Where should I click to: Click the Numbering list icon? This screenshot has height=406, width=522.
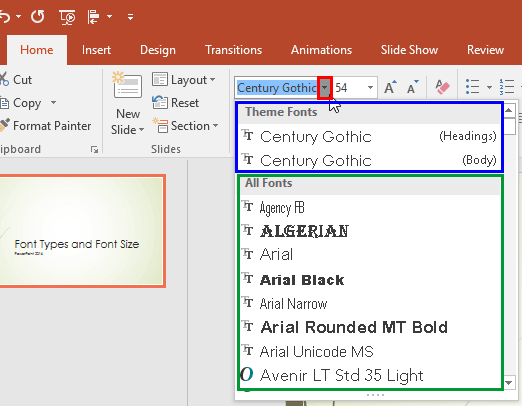click(507, 87)
